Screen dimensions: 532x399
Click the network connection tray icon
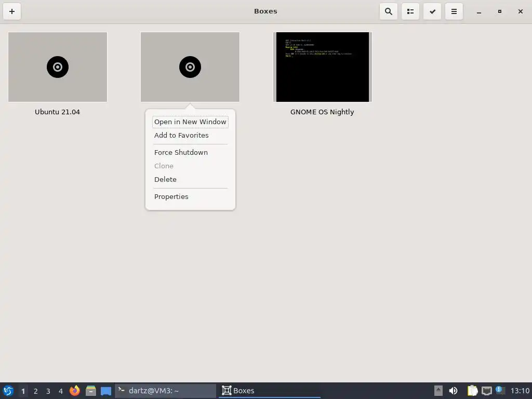(486, 391)
